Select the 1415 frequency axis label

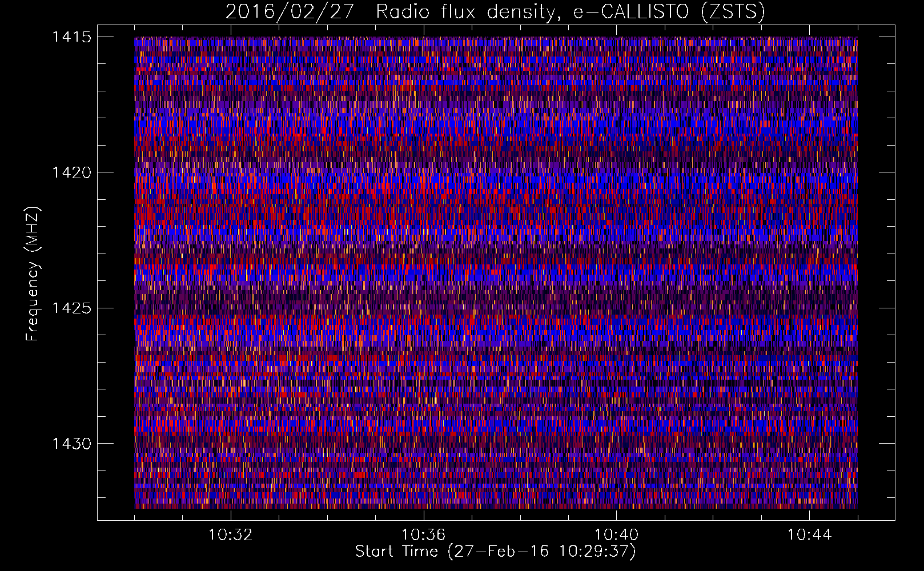pyautogui.click(x=71, y=37)
